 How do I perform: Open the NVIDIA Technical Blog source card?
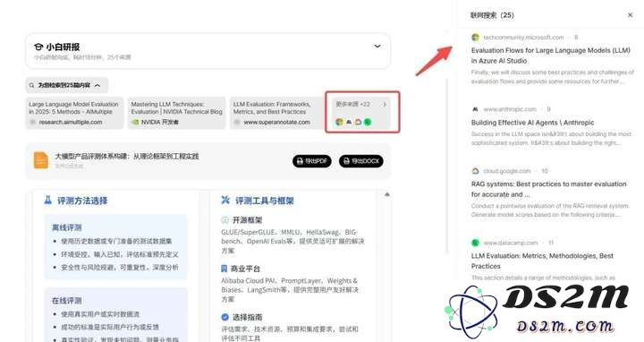176,113
